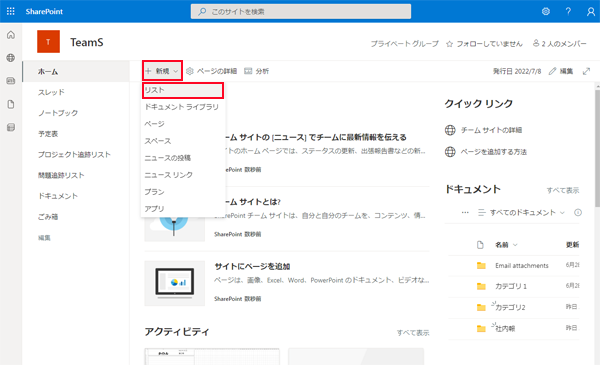Open the app launcher waffle icon
Screen dimensions: 600x365
(x=11, y=11)
